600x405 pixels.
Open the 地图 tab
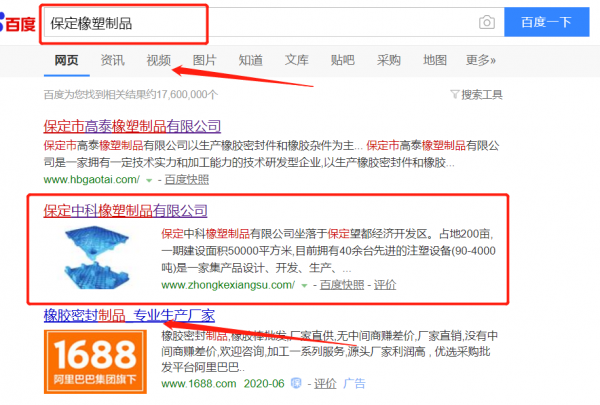[x=435, y=60]
